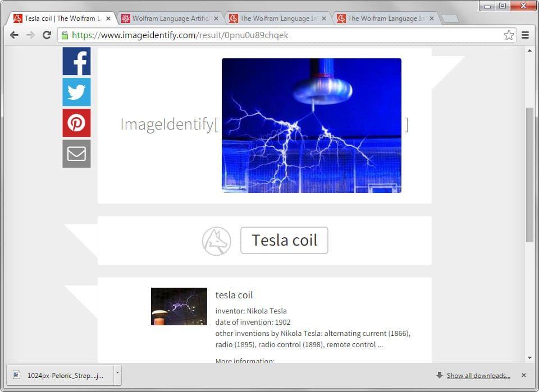Image resolution: width=539 pixels, height=392 pixels.
Task: Switch to Wolfram Language Artificial tab
Action: click(170, 19)
